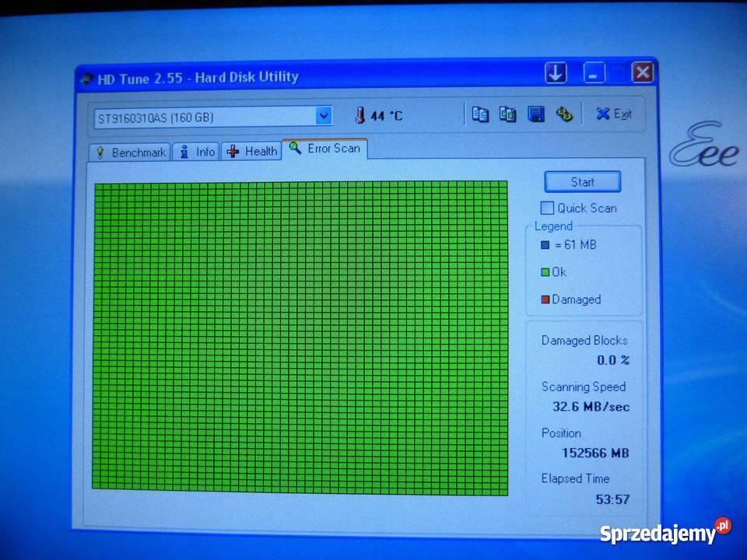The image size is (747, 560).
Task: Click inside the green block scan grid
Action: (x=300, y=338)
